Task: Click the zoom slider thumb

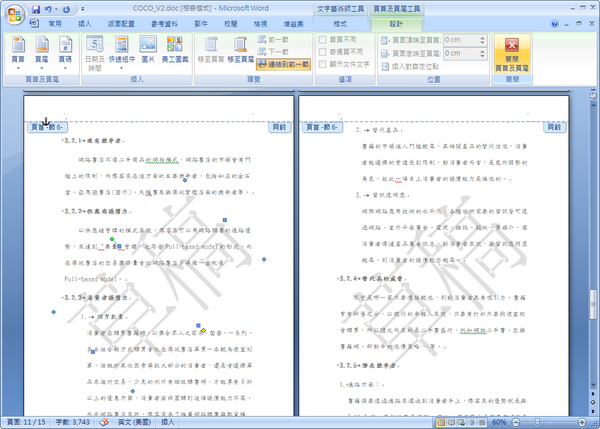Action: pos(537,422)
